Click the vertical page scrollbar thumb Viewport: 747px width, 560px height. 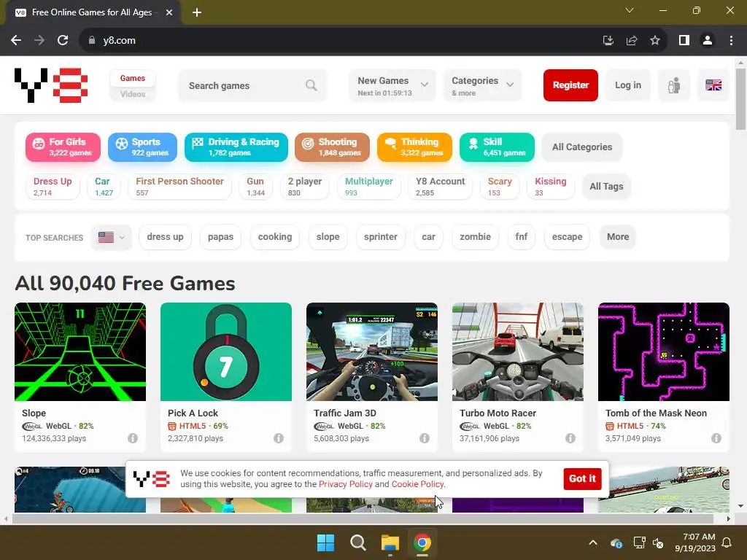[740, 98]
